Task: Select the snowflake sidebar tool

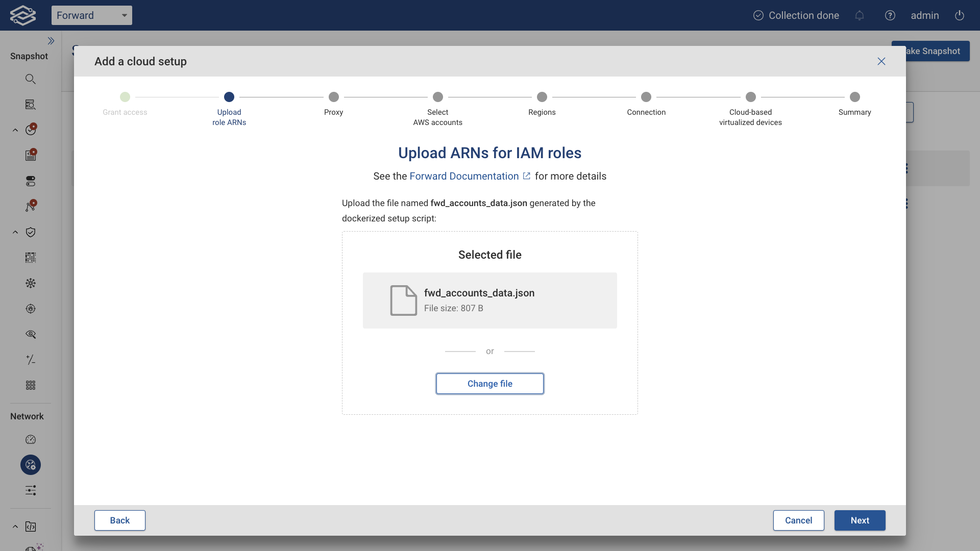Action: point(31,283)
